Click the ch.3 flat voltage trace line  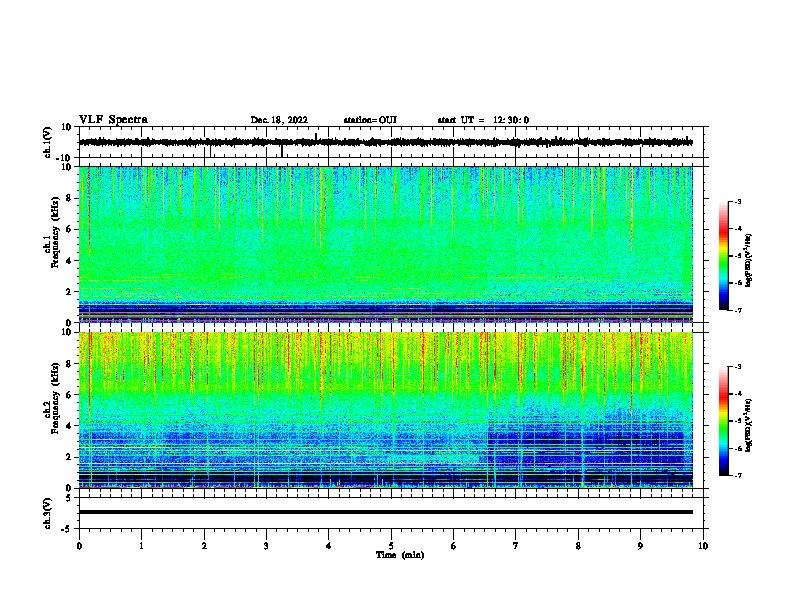tap(385, 512)
